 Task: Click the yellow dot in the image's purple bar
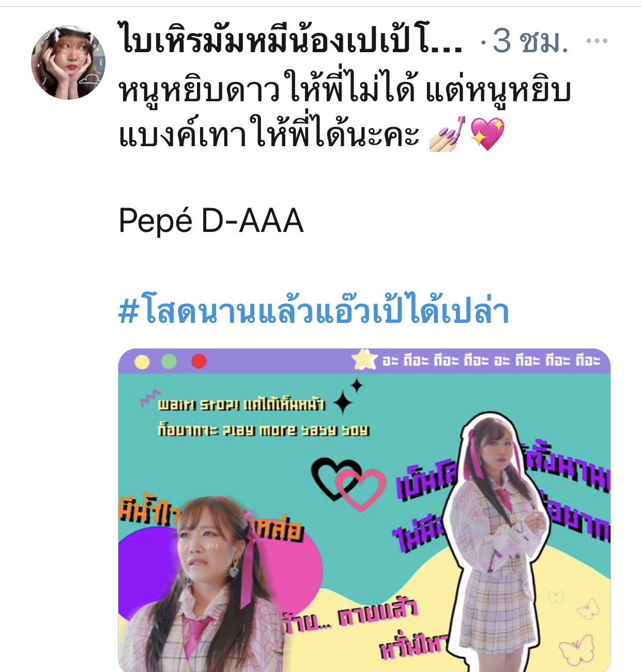pyautogui.click(x=142, y=362)
